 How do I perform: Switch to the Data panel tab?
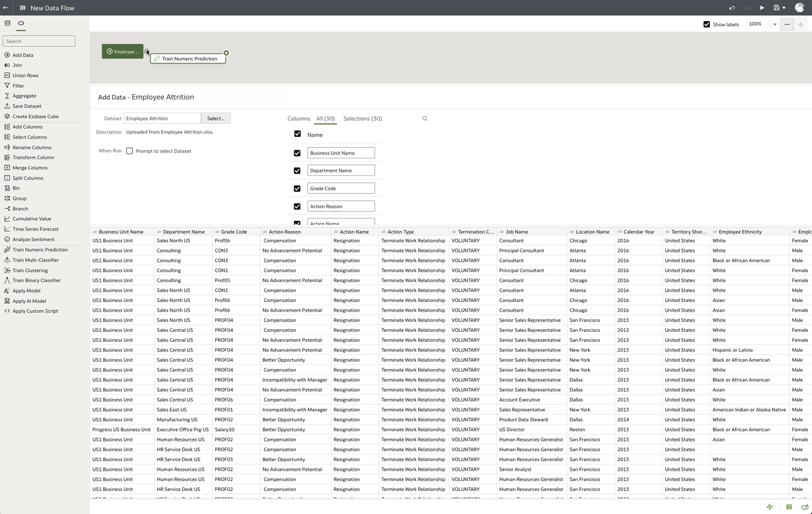pyautogui.click(x=6, y=22)
